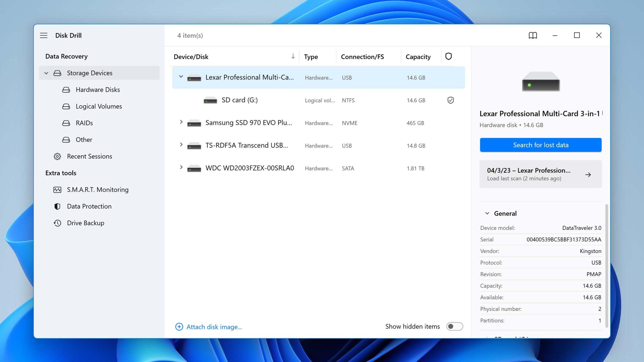This screenshot has height=362, width=644.
Task: Open S.M.A.R.T. Monitoring tool
Action: tap(98, 190)
